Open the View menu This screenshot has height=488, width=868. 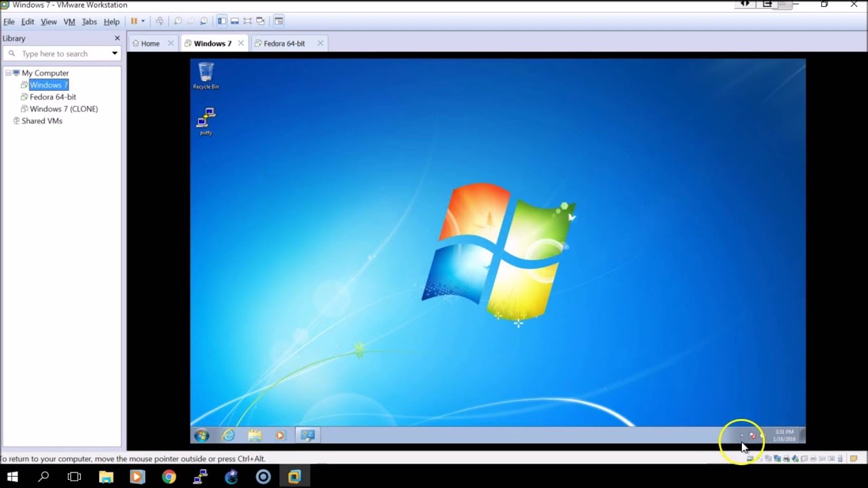49,22
